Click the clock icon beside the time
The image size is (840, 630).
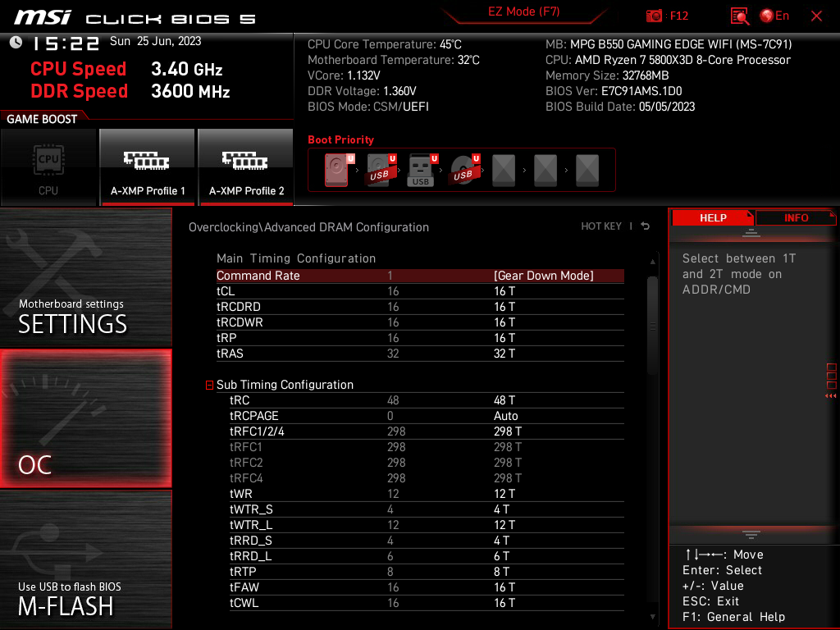click(x=16, y=43)
